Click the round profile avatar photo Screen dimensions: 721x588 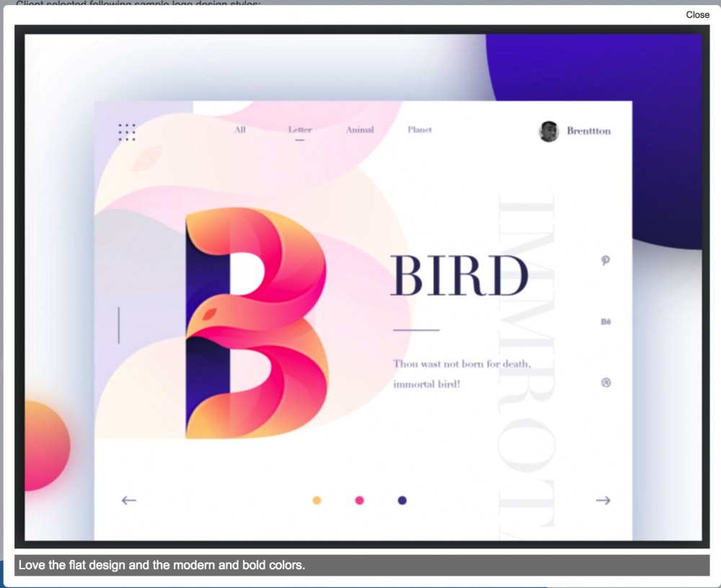pyautogui.click(x=549, y=131)
